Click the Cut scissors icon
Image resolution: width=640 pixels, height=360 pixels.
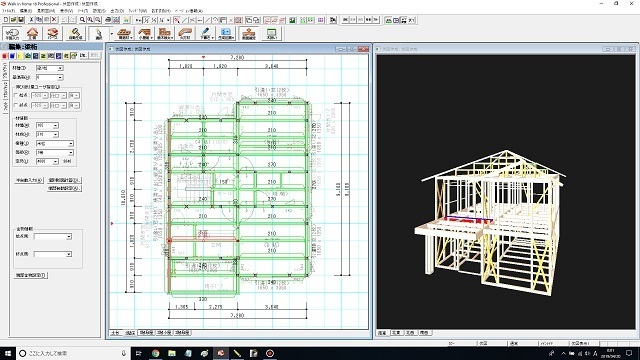[x=31, y=20]
